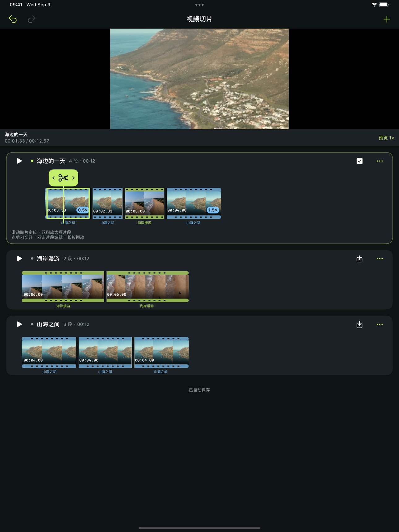The image size is (399, 532).
Task: Select first 00:06.00 clip in 海岸漫游
Action: 63,287
